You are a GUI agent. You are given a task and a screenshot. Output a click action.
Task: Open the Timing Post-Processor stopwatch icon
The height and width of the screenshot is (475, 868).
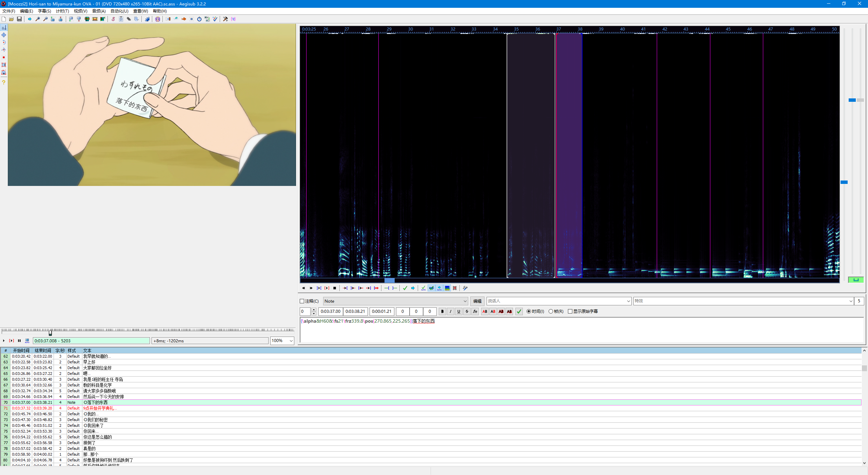coord(199,19)
